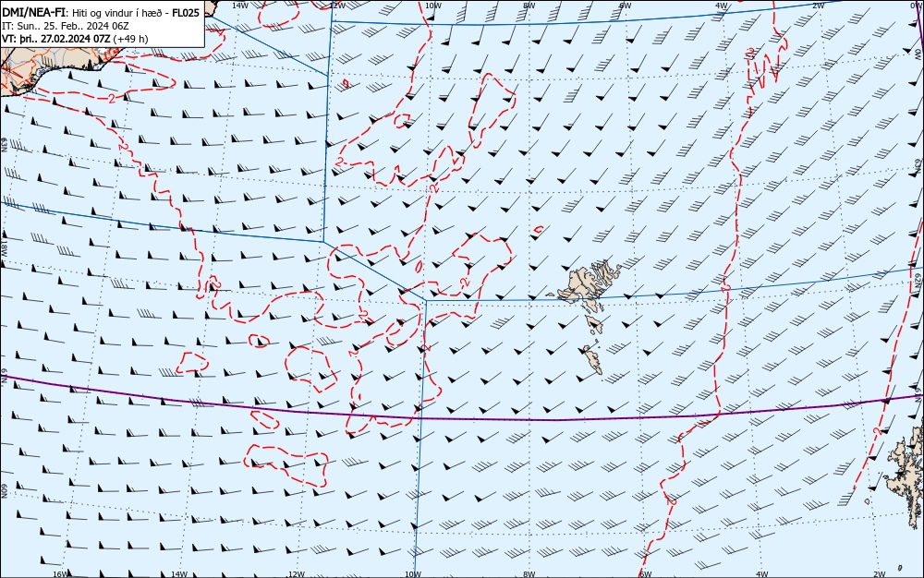The image size is (924, 578).
Task: Click the '18W' label on the left edge
Action: [4, 247]
